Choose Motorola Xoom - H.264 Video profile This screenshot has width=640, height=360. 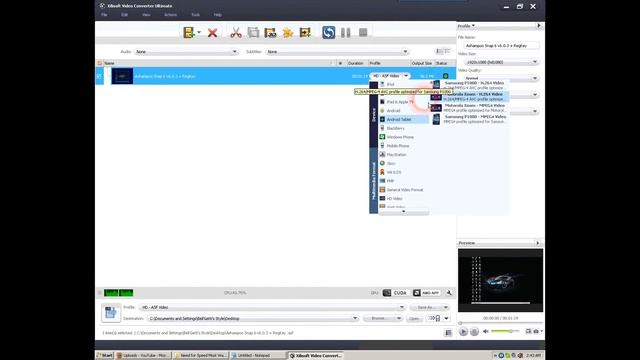pos(470,96)
